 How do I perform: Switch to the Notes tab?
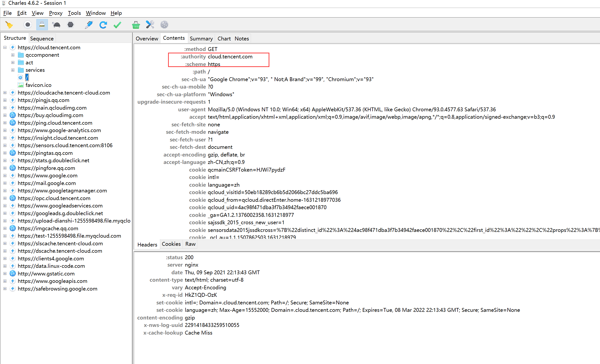(x=242, y=39)
